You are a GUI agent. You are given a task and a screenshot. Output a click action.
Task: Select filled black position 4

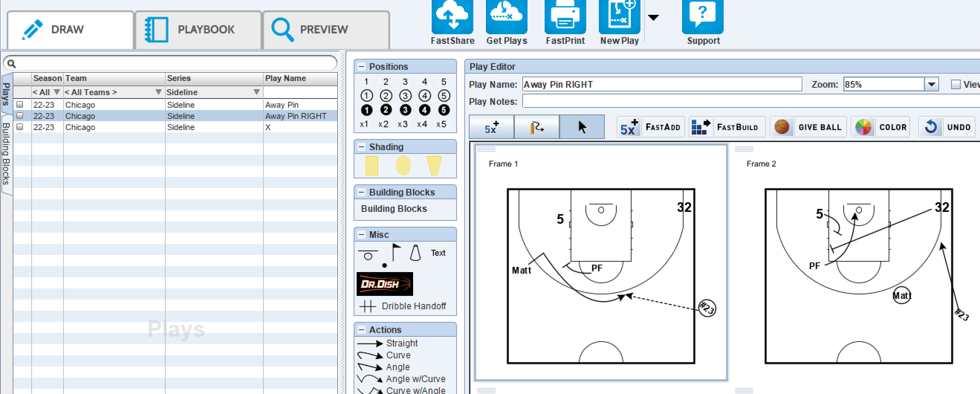(x=425, y=110)
